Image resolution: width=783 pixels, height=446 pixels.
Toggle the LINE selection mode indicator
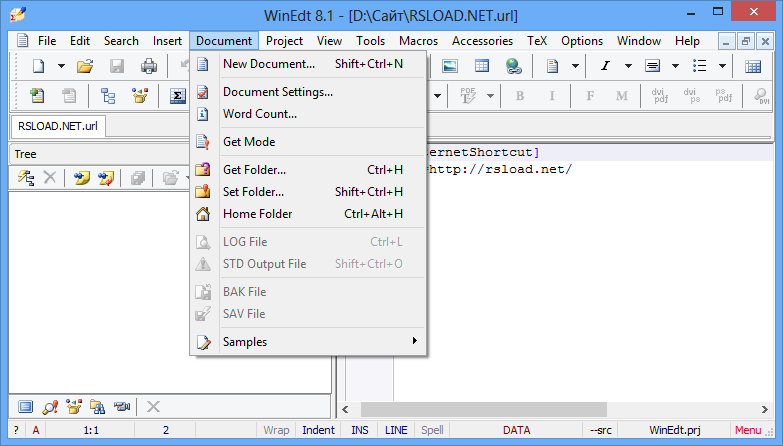pos(396,430)
